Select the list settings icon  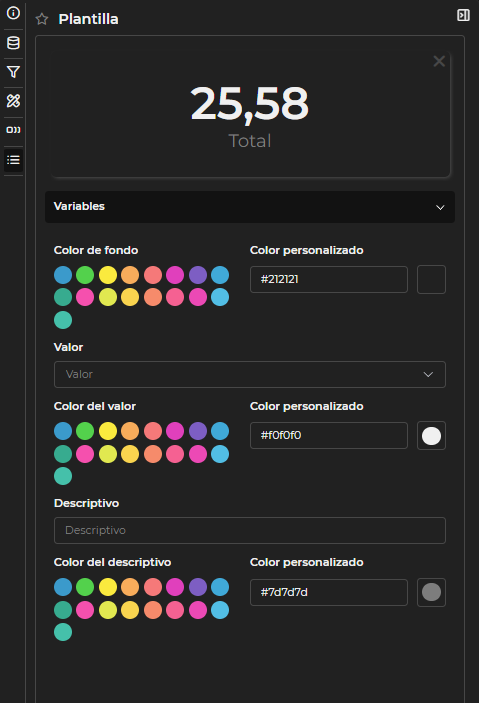click(x=13, y=160)
